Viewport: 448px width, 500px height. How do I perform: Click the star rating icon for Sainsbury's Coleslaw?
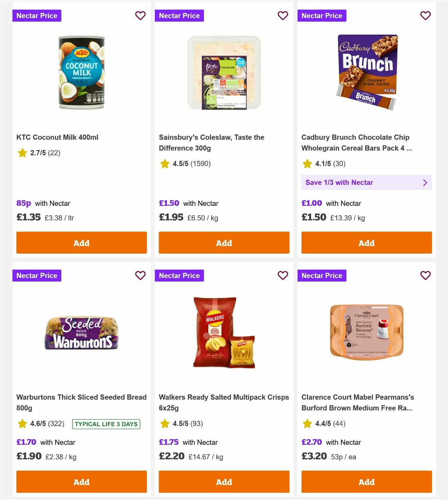tap(165, 164)
